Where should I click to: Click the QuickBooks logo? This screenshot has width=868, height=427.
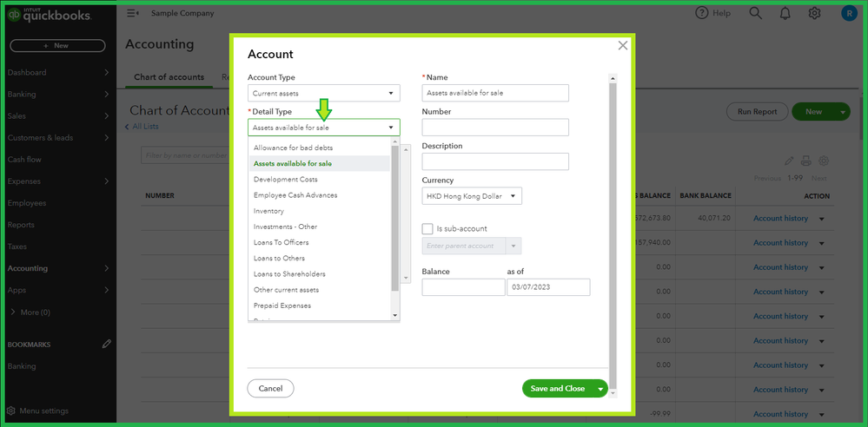50,15
